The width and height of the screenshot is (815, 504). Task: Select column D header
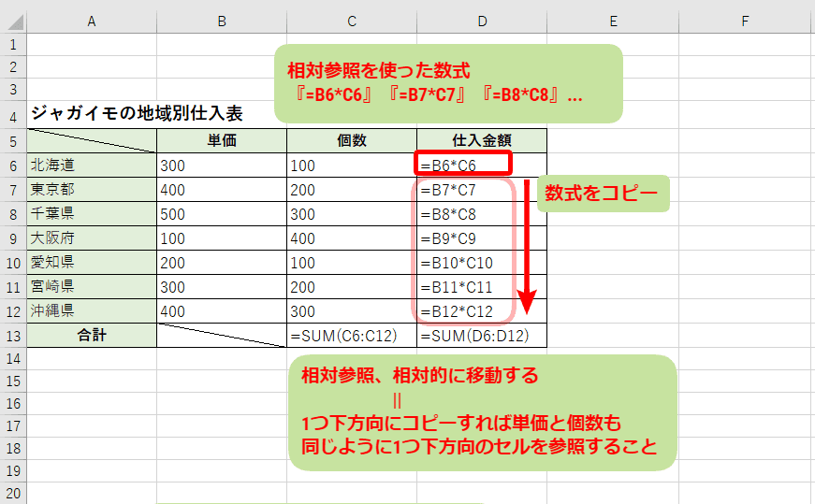point(482,22)
